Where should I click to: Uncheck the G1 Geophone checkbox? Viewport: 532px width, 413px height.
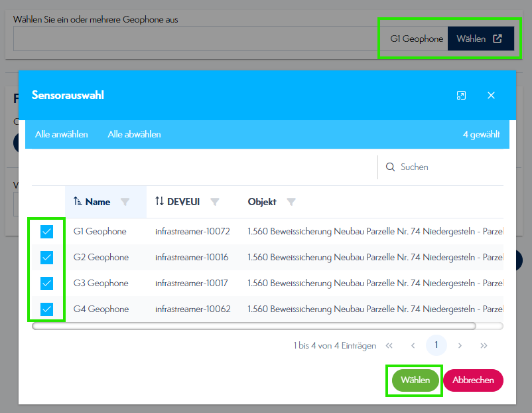46,232
